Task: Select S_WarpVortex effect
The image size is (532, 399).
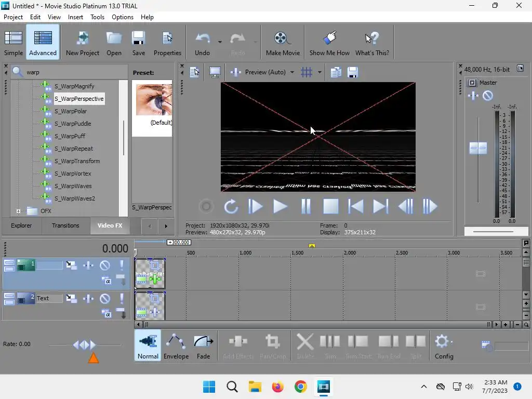Action: [73, 174]
